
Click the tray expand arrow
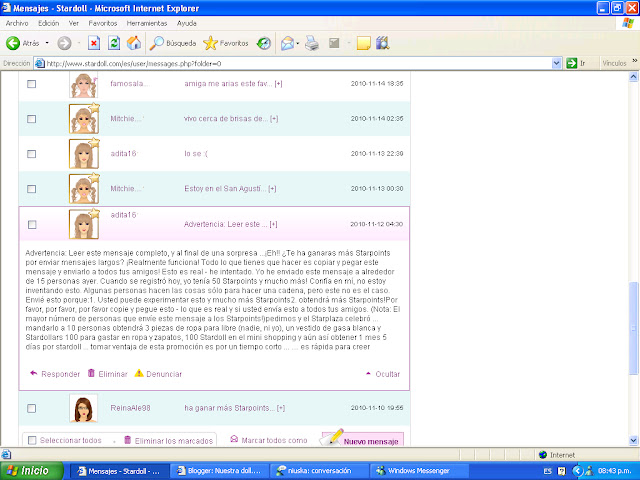coord(576,471)
